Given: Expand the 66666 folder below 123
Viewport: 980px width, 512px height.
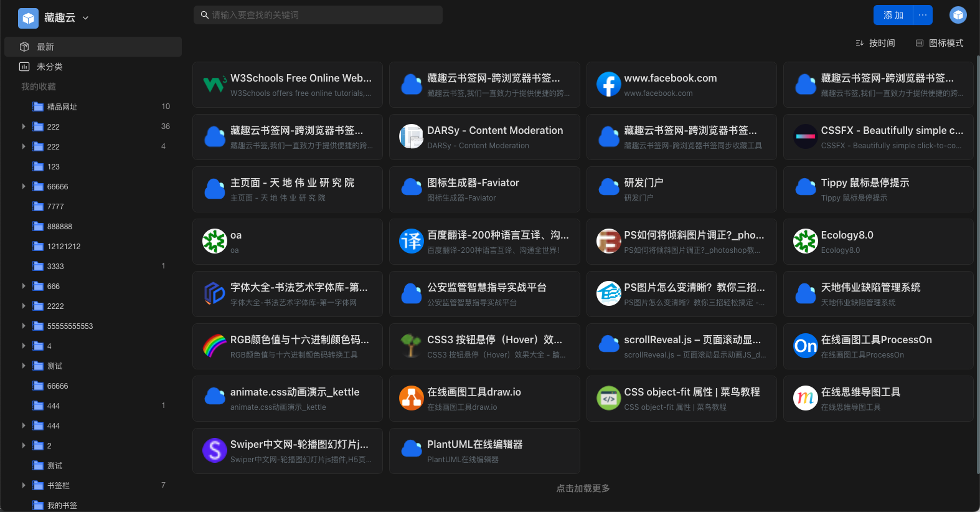Looking at the screenshot, I should point(24,186).
